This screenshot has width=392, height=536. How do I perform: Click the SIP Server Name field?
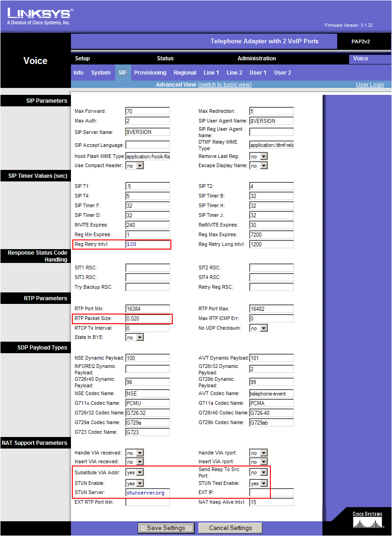click(x=148, y=132)
